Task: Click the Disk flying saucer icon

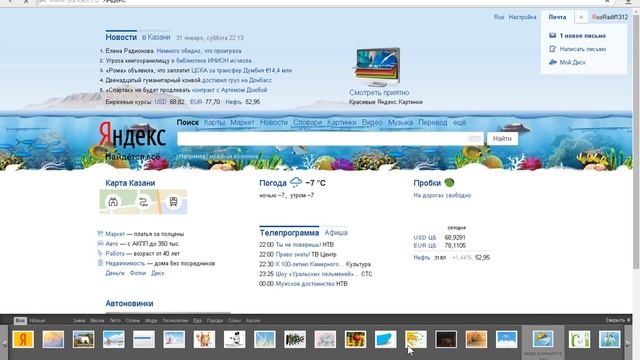Action: pyautogui.click(x=553, y=62)
